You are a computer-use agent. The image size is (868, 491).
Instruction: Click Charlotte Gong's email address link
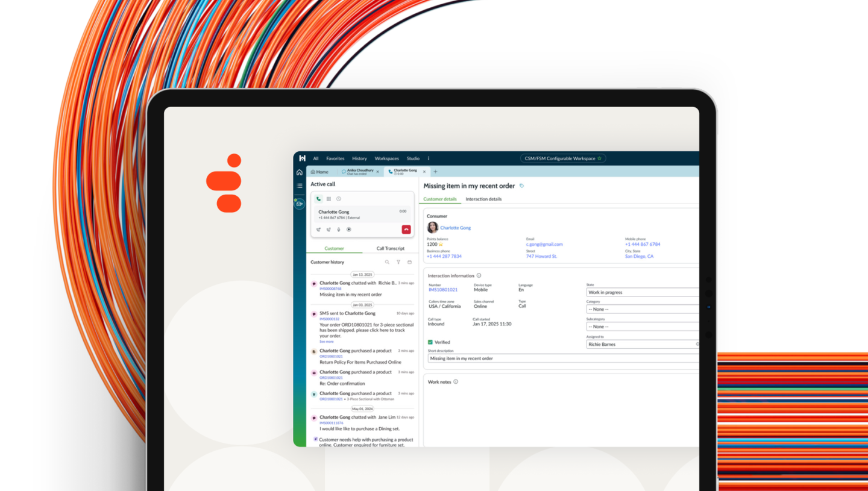tap(544, 244)
